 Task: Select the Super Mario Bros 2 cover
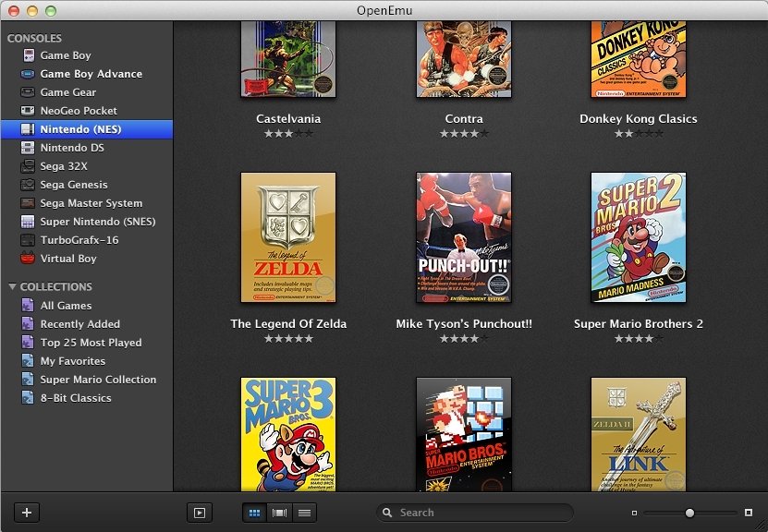click(639, 237)
